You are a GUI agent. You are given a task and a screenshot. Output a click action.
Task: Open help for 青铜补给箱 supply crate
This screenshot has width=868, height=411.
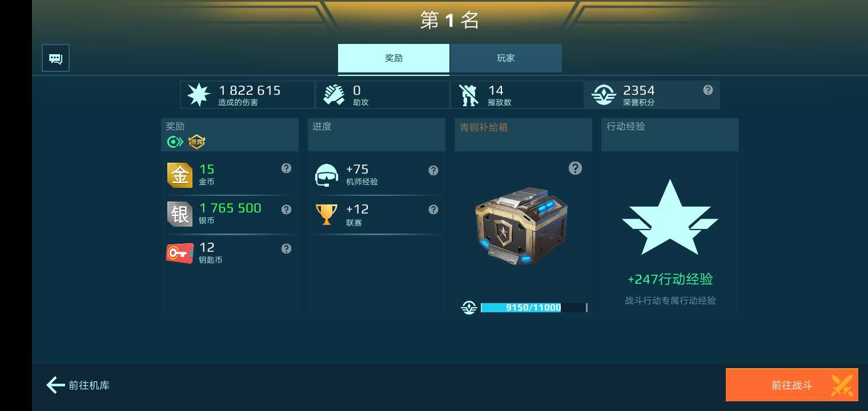coord(576,168)
